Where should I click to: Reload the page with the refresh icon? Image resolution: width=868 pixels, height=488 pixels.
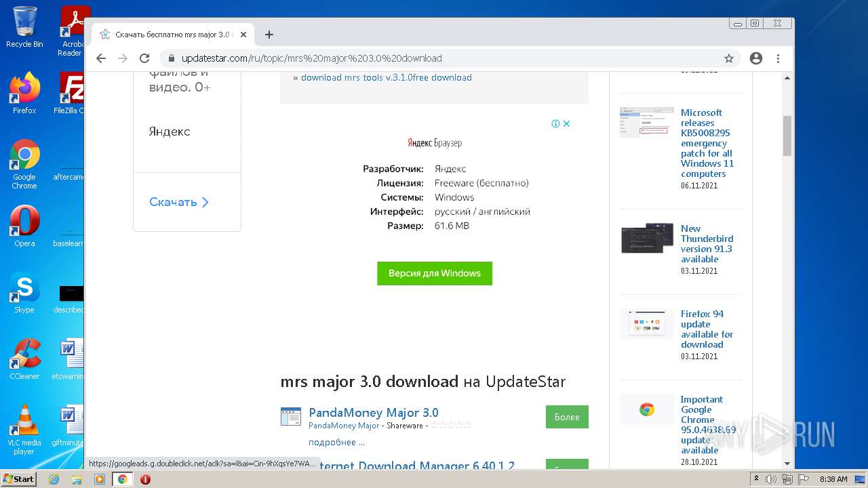click(144, 58)
